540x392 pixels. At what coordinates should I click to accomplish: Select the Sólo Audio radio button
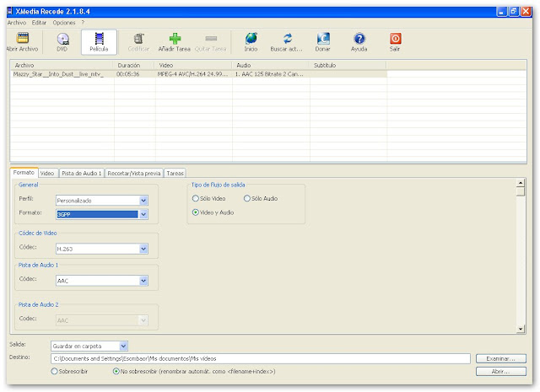(247, 199)
